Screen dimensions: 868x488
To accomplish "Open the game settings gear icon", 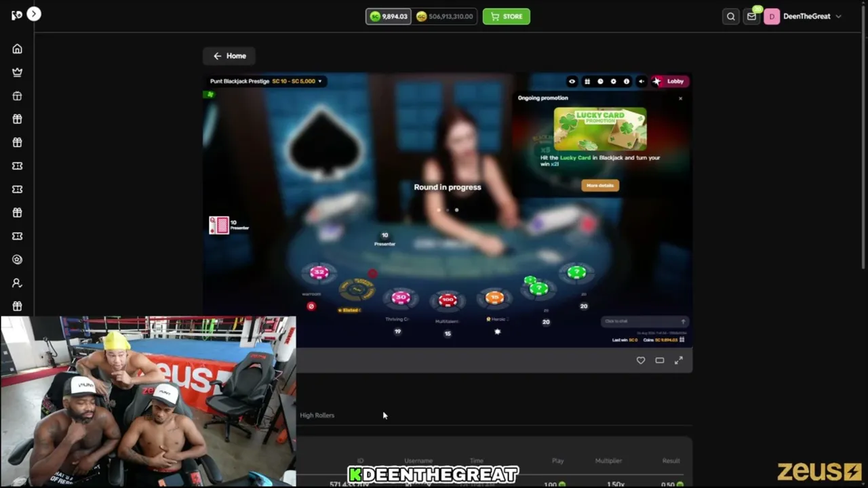I will pos(613,81).
